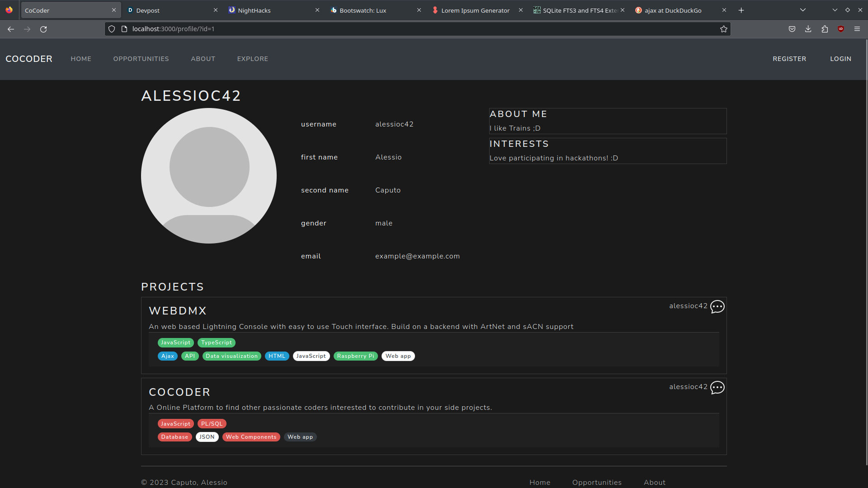The height and width of the screenshot is (488, 868).
Task: Click the Login link in navbar
Action: click(x=840, y=59)
